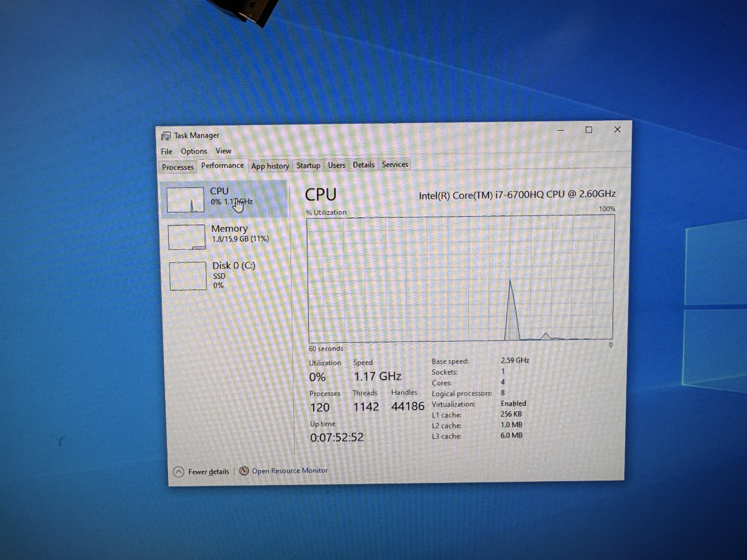Click the 1142 threads count
Image resolution: width=747 pixels, height=560 pixels.
click(x=366, y=407)
